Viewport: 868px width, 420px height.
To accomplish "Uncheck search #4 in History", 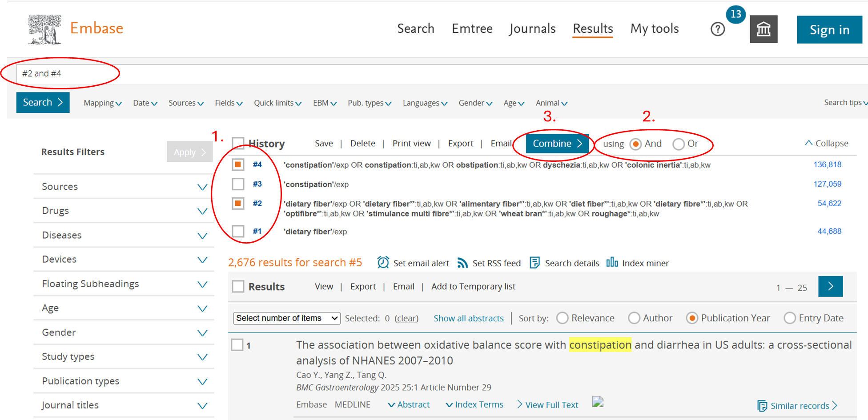I will 238,164.
